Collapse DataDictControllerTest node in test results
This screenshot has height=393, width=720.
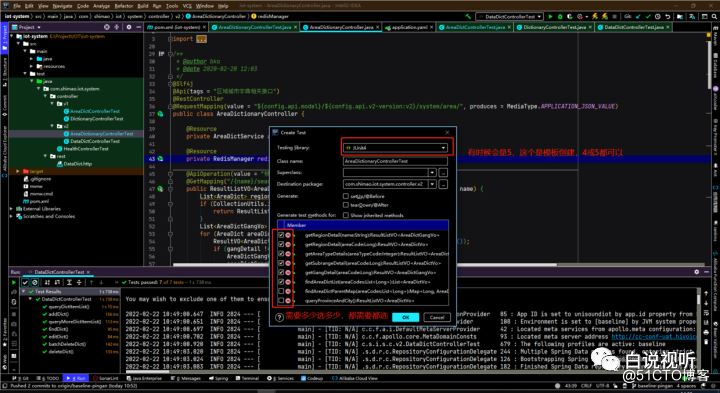click(31, 299)
